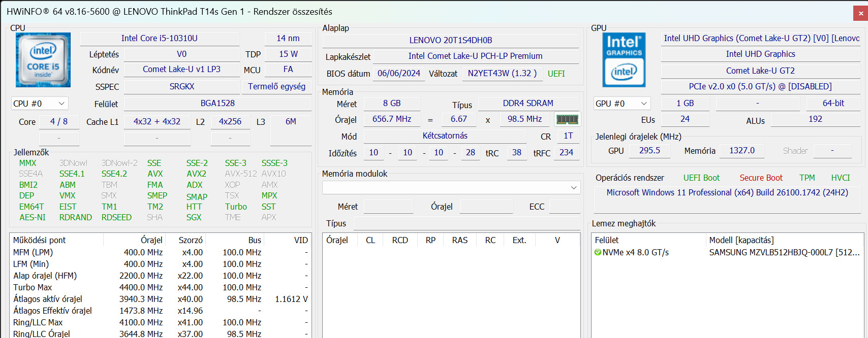Click the EUs value 24
This screenshot has width=868, height=338.
tap(685, 119)
